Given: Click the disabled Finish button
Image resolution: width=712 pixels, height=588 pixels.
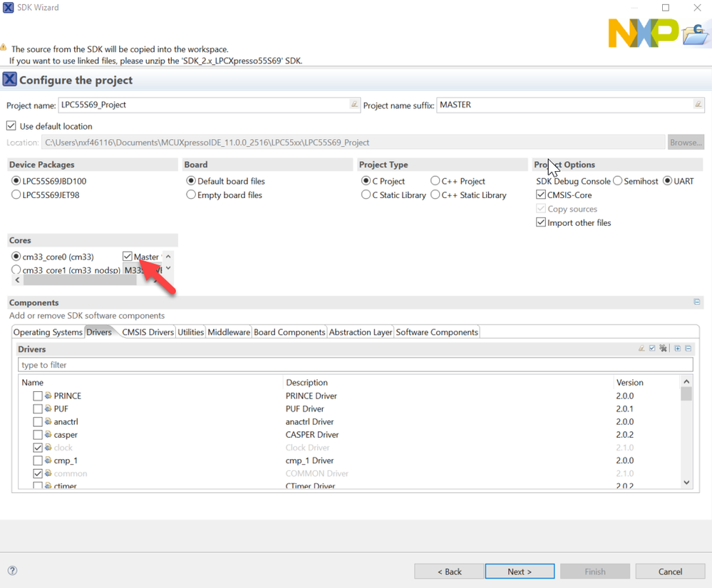Looking at the screenshot, I should [595, 571].
